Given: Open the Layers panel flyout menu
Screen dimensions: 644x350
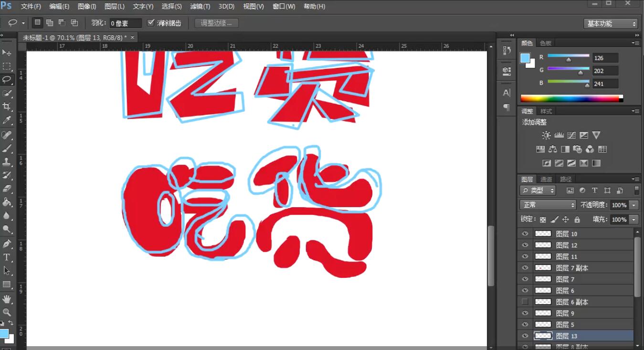Looking at the screenshot, I should pos(635,179).
